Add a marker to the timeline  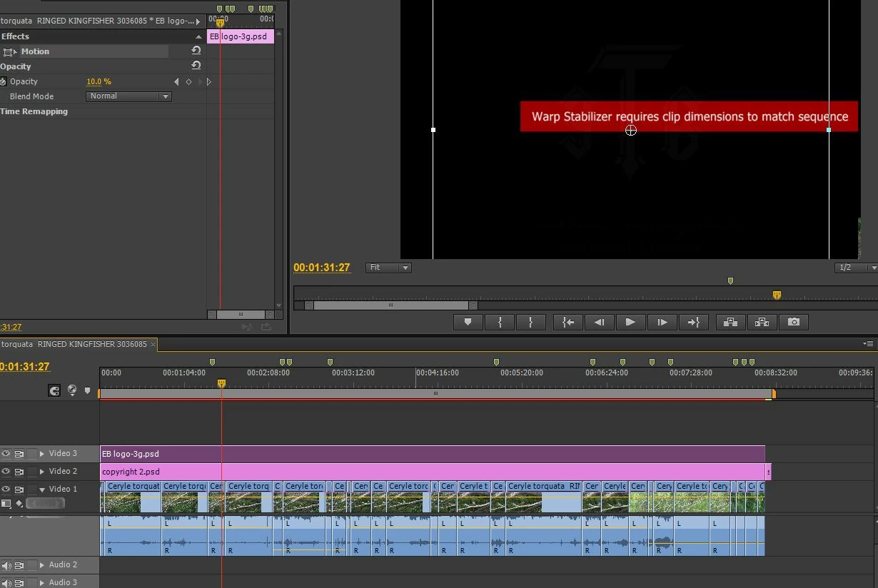pos(88,390)
